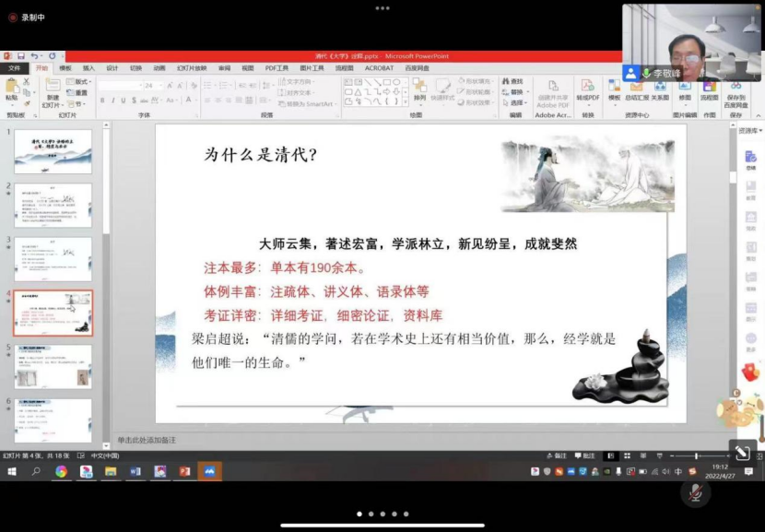
Task: Collapse the ribbon with the chevron
Action: [759, 115]
